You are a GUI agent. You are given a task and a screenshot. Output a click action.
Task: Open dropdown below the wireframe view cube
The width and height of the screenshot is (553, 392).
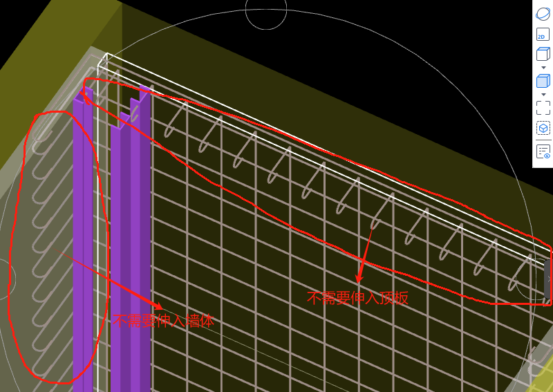point(543,67)
